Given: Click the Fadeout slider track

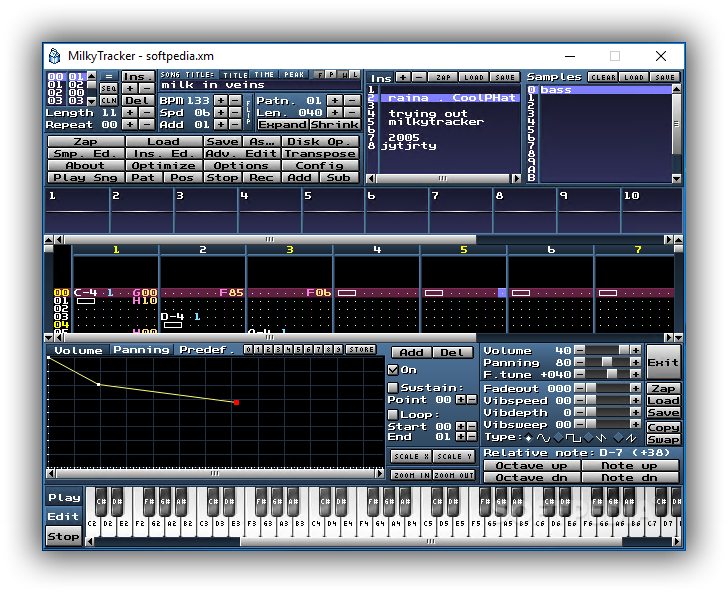Looking at the screenshot, I should tap(607, 388).
